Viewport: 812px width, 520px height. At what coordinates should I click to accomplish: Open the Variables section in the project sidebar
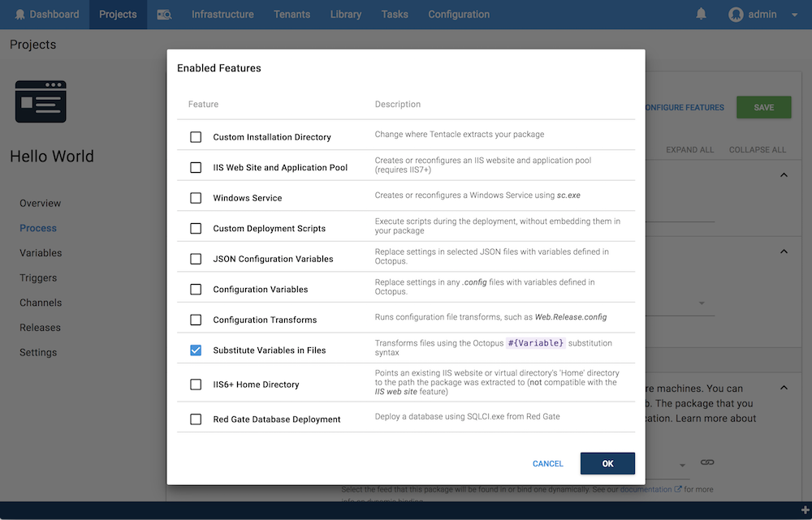pyautogui.click(x=39, y=252)
